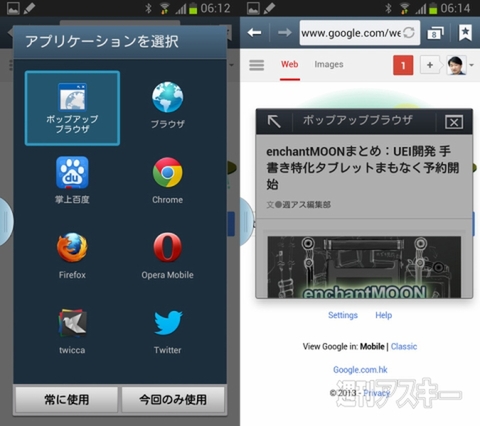Tap the 常に使用 button
The image size is (480, 426).
pyautogui.click(x=67, y=399)
